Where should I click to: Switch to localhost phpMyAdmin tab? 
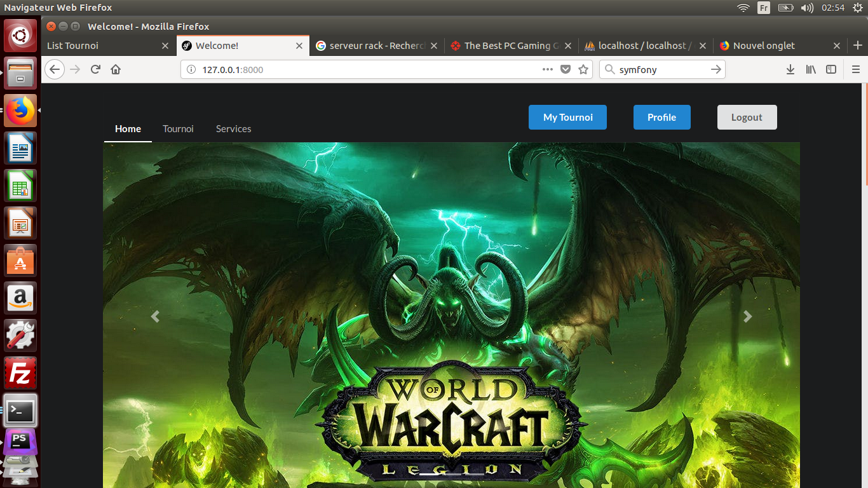(x=646, y=46)
